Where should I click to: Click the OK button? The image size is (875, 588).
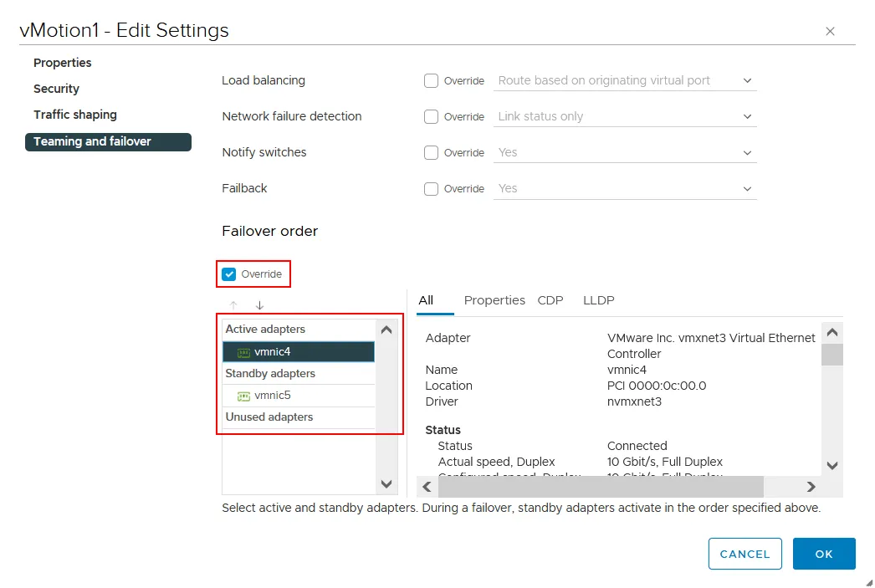point(824,554)
